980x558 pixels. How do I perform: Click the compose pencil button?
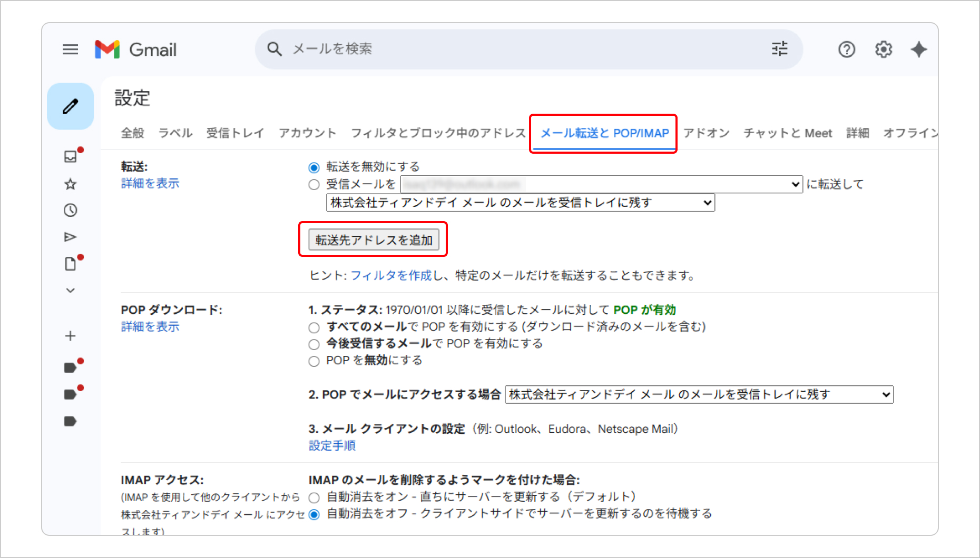pos(71,106)
